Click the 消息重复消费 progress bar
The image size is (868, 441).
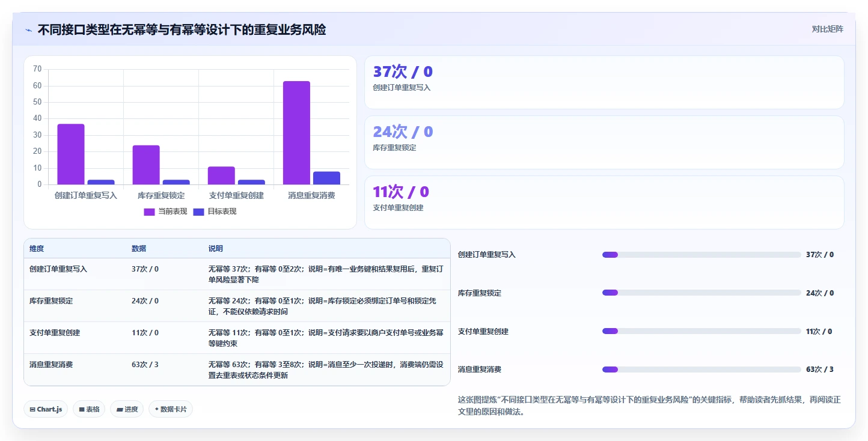701,370
